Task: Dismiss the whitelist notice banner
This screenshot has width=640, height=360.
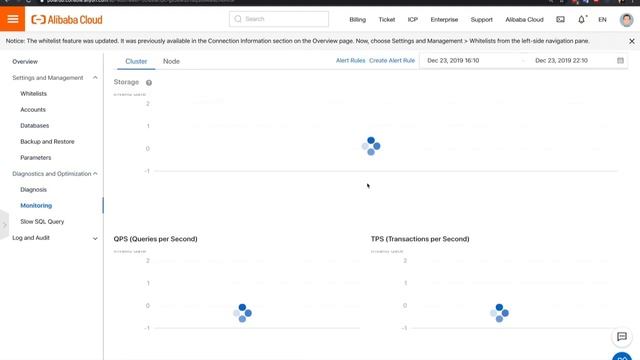Action: (x=631, y=41)
